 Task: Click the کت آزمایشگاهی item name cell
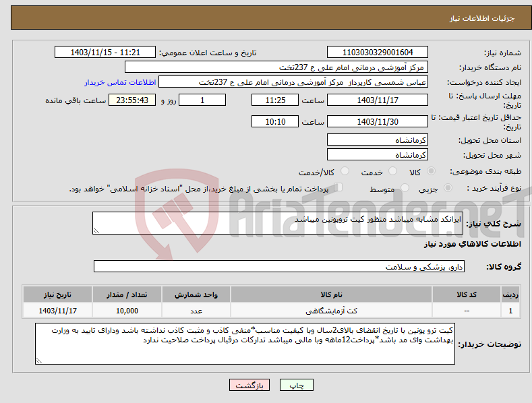click(331, 311)
